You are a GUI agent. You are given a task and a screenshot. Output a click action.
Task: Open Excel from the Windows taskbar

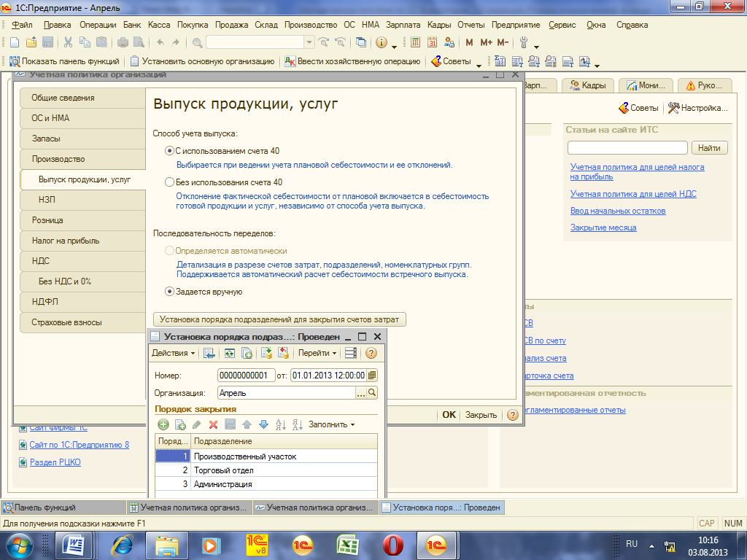[x=347, y=545]
